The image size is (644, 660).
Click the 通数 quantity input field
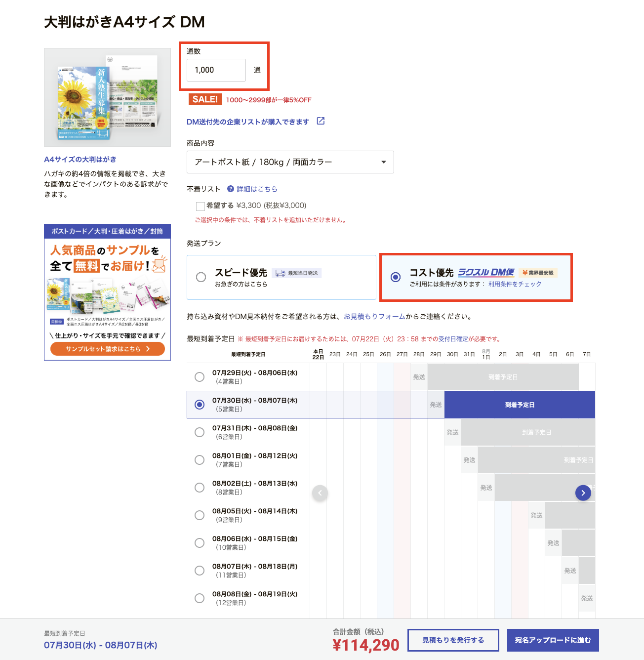coord(216,70)
